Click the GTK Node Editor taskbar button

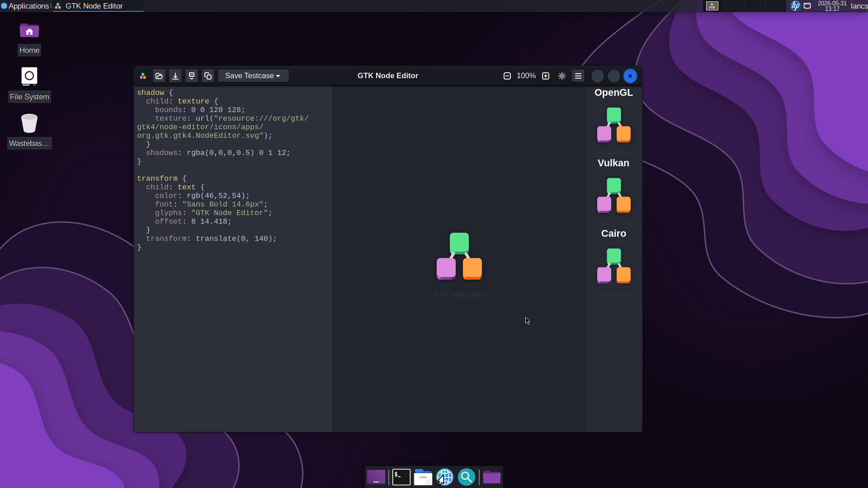click(x=98, y=6)
